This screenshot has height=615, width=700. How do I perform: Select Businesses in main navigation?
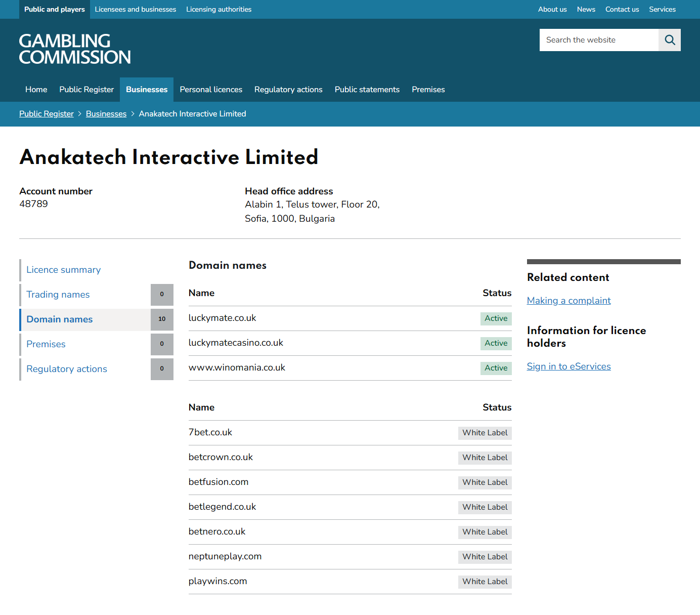coord(147,90)
